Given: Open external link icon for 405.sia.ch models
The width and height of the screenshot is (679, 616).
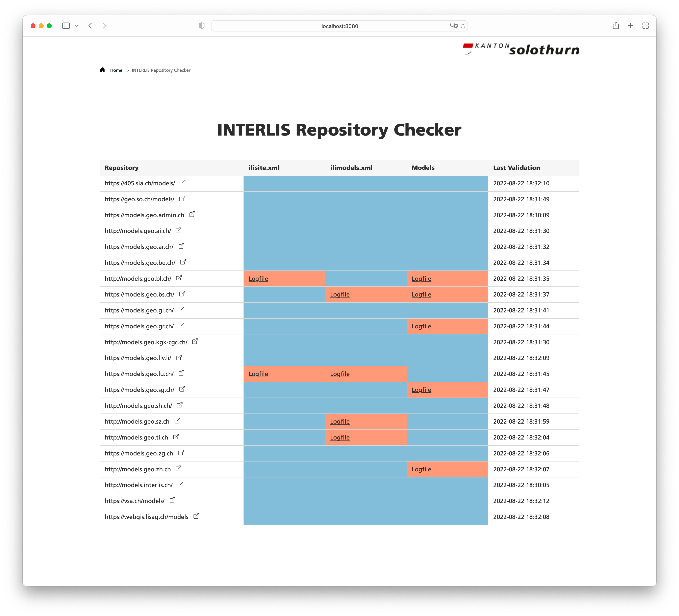Looking at the screenshot, I should (x=182, y=183).
